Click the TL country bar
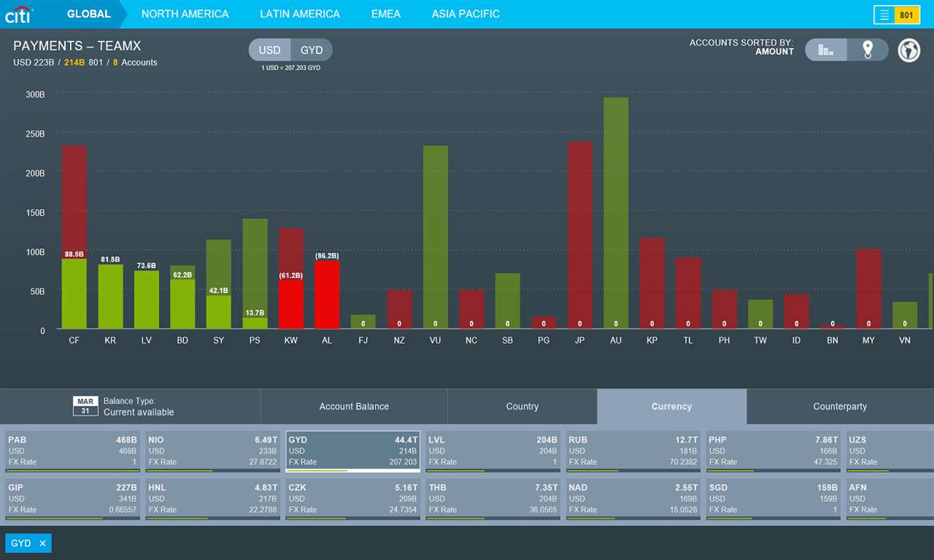 tap(688, 293)
